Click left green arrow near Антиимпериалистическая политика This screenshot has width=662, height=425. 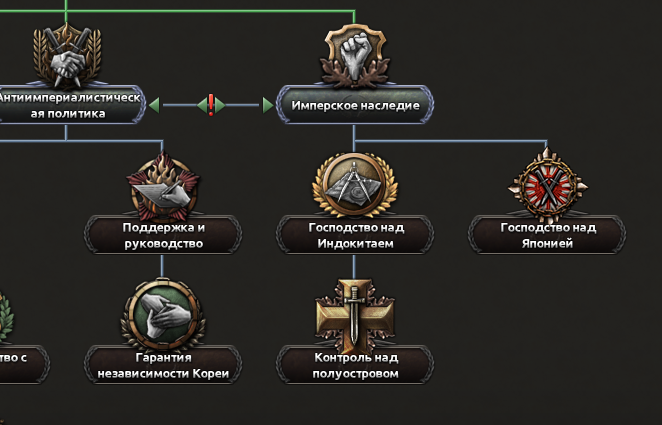pyautogui.click(x=155, y=105)
